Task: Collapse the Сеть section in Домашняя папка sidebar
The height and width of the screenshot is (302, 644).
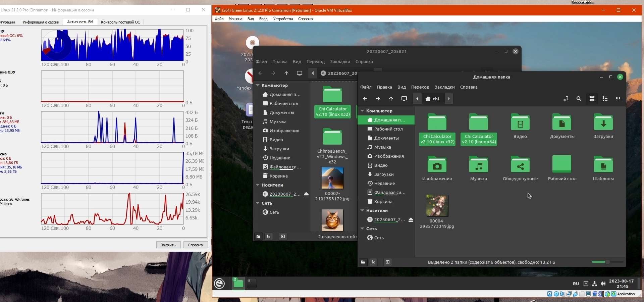Action: click(x=362, y=229)
